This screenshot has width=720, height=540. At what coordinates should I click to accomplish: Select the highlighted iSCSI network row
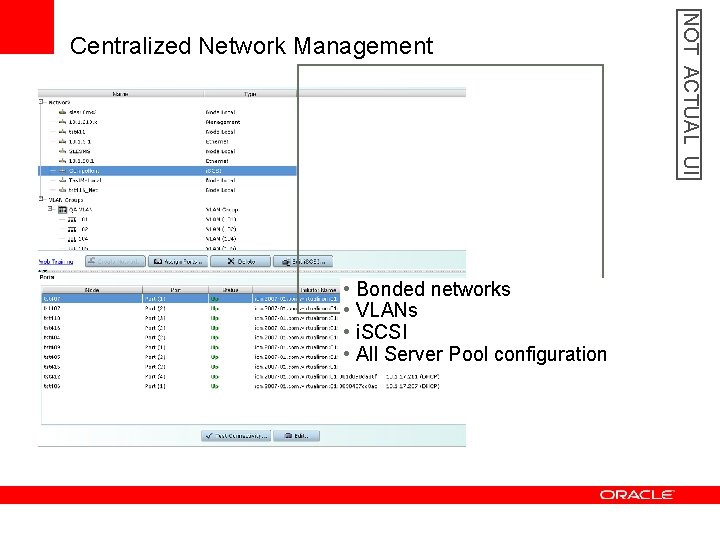[x=167, y=171]
